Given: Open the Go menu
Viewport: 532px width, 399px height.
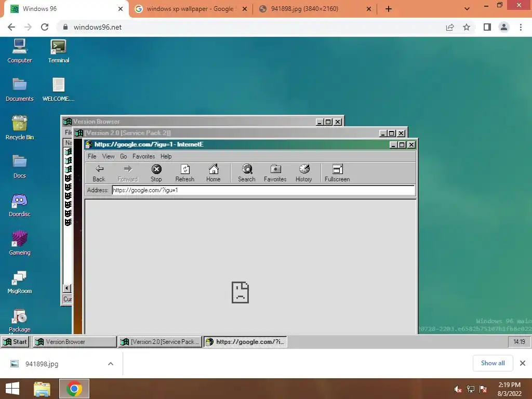Looking at the screenshot, I should click(124, 156).
